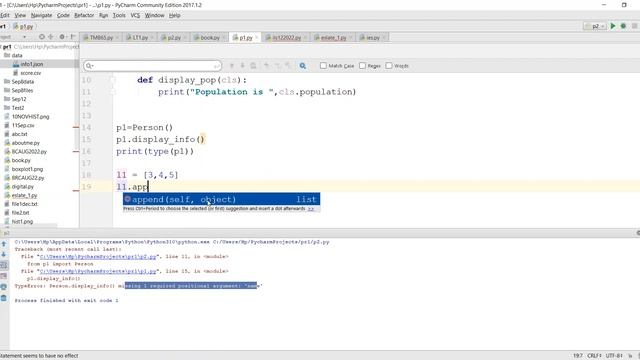Clear console with the trash icon

4,298
